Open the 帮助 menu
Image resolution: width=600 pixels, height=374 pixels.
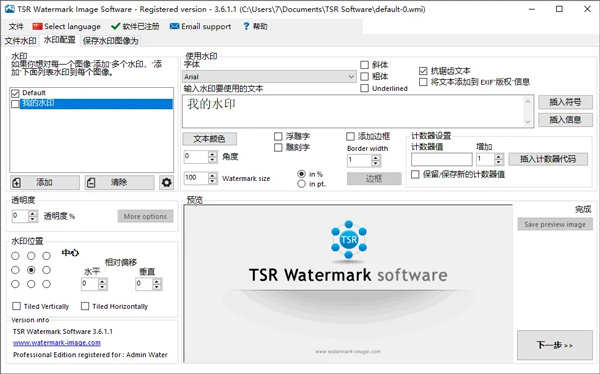260,26
